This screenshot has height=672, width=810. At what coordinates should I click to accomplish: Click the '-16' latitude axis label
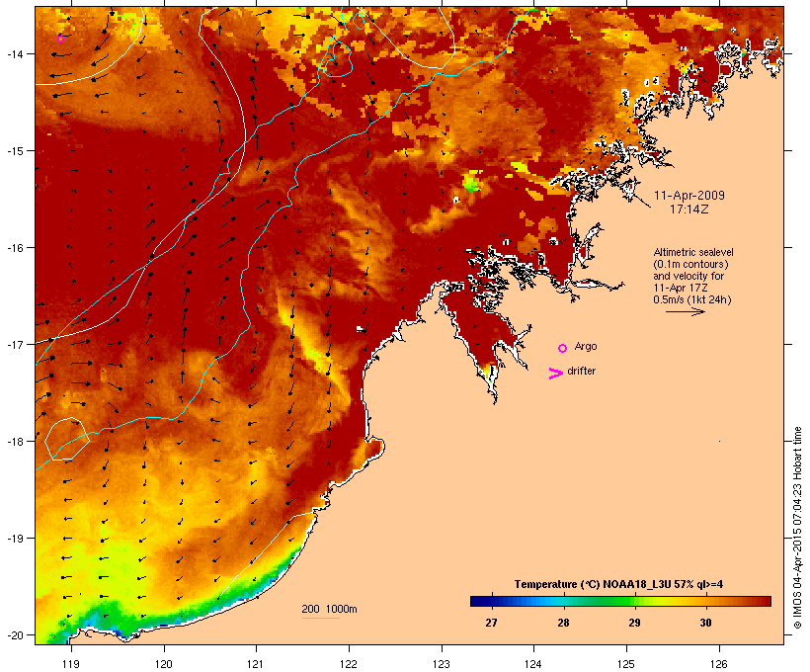point(15,248)
